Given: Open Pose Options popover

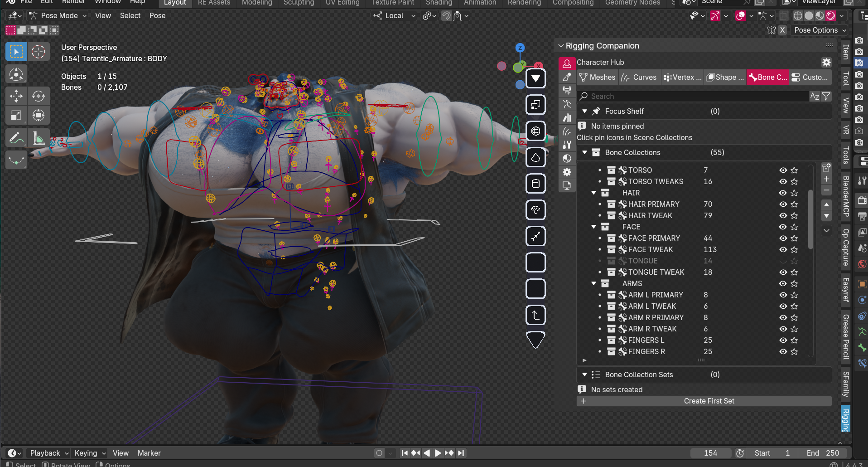Looking at the screenshot, I should click(x=820, y=30).
